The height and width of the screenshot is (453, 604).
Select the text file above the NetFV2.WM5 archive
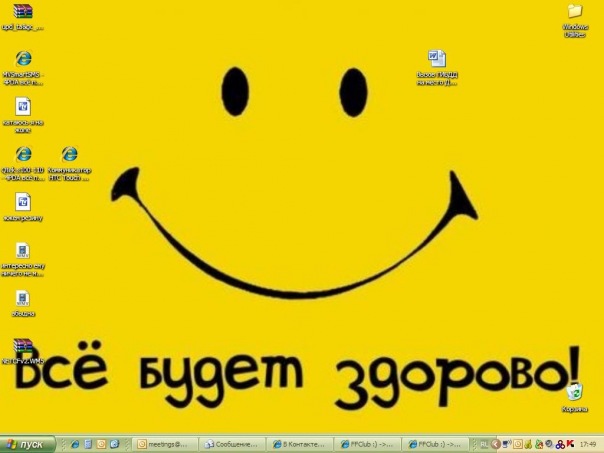coord(23,298)
